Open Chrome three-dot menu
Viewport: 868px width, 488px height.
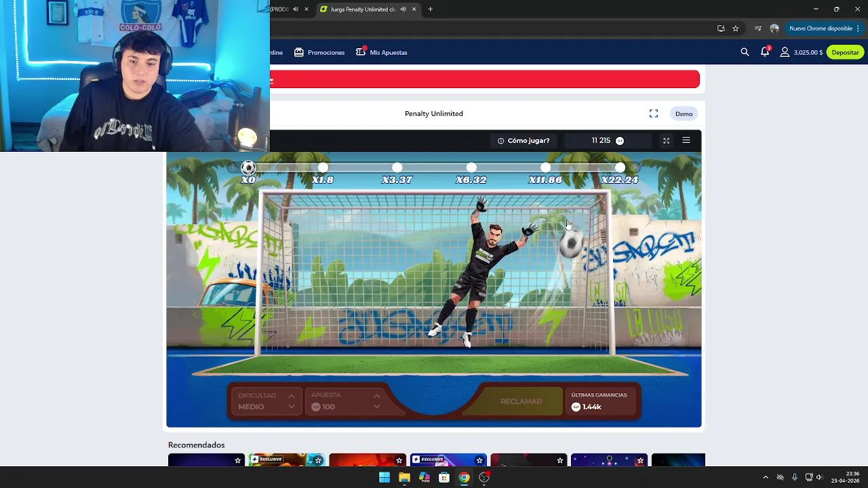[x=858, y=28]
